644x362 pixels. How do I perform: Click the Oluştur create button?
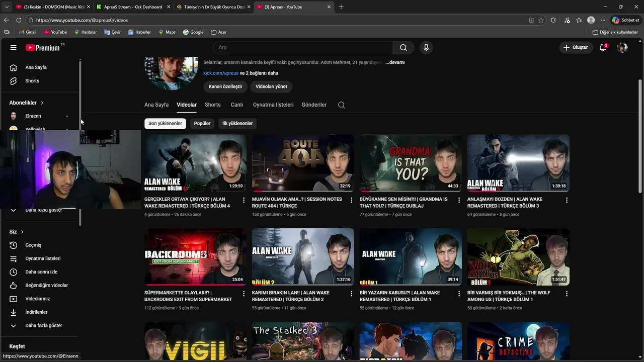click(576, 48)
